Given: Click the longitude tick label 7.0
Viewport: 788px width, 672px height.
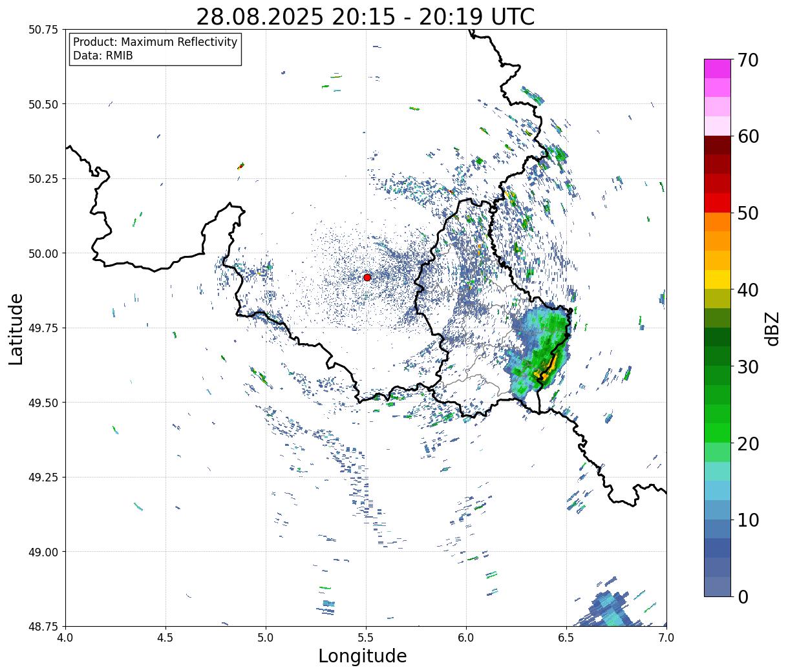Looking at the screenshot, I should pyautogui.click(x=666, y=638).
